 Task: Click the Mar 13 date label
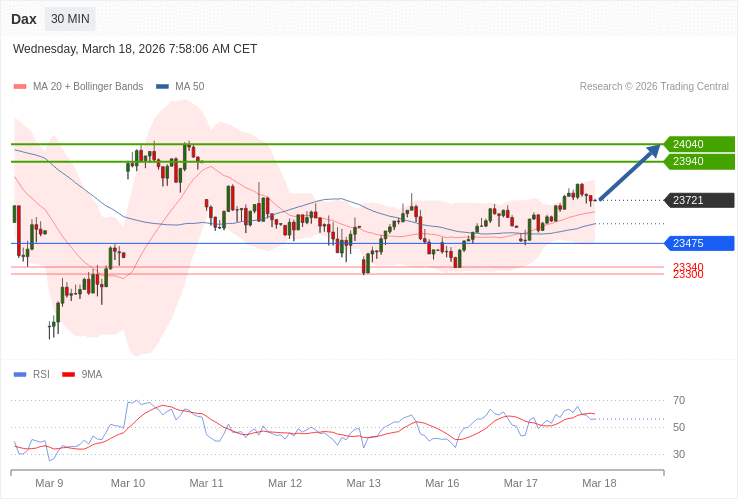363,483
